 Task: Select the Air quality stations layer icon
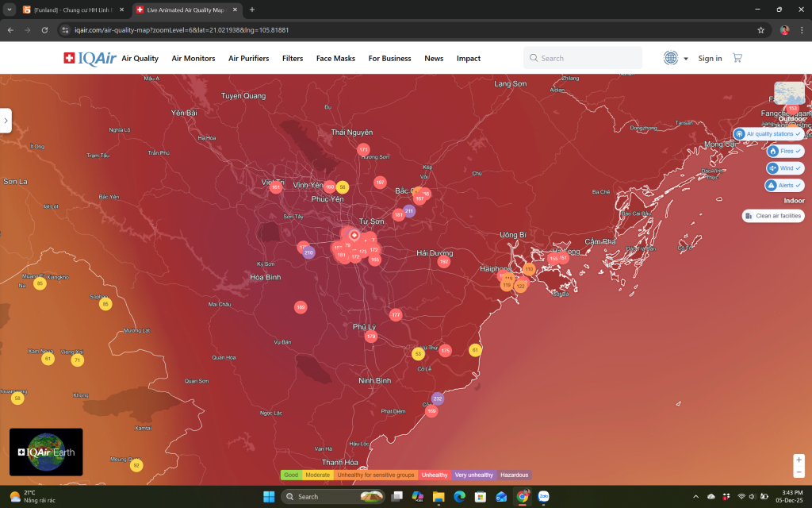click(x=739, y=133)
